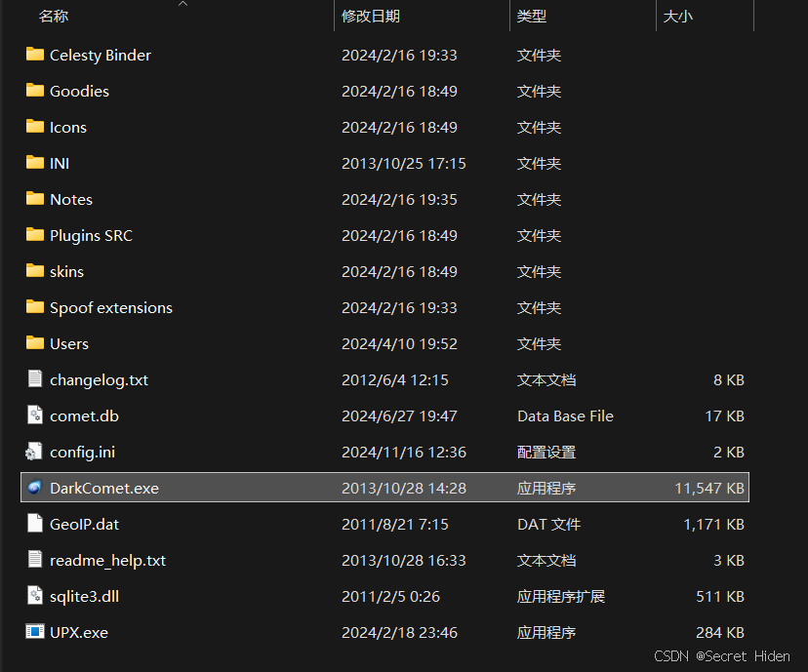Click the Data Base File type cell

tap(565, 416)
